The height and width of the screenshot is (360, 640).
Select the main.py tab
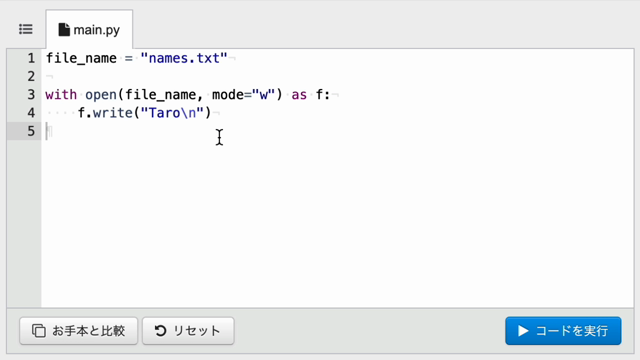(89, 29)
